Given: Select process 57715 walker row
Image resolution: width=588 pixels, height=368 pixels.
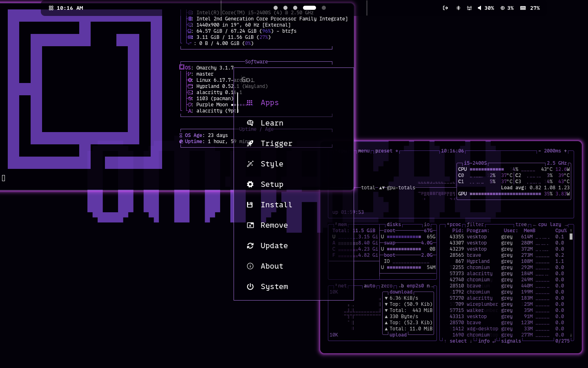Looking at the screenshot, I should pos(506,310).
